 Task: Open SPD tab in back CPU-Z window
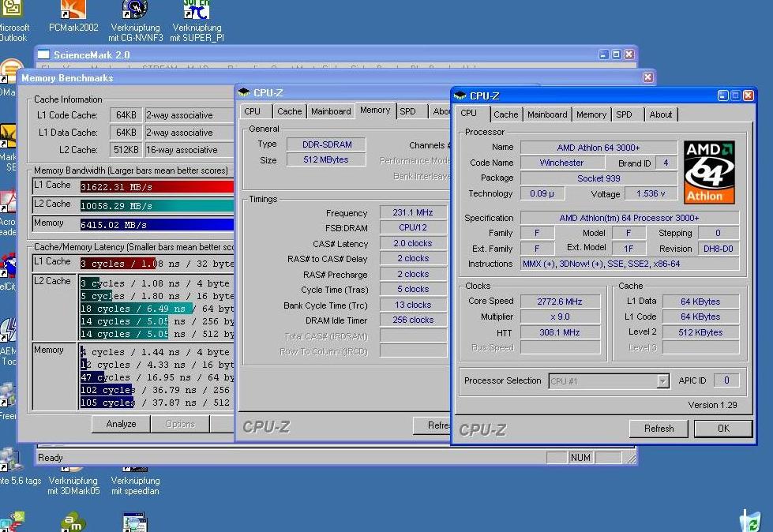click(407, 111)
